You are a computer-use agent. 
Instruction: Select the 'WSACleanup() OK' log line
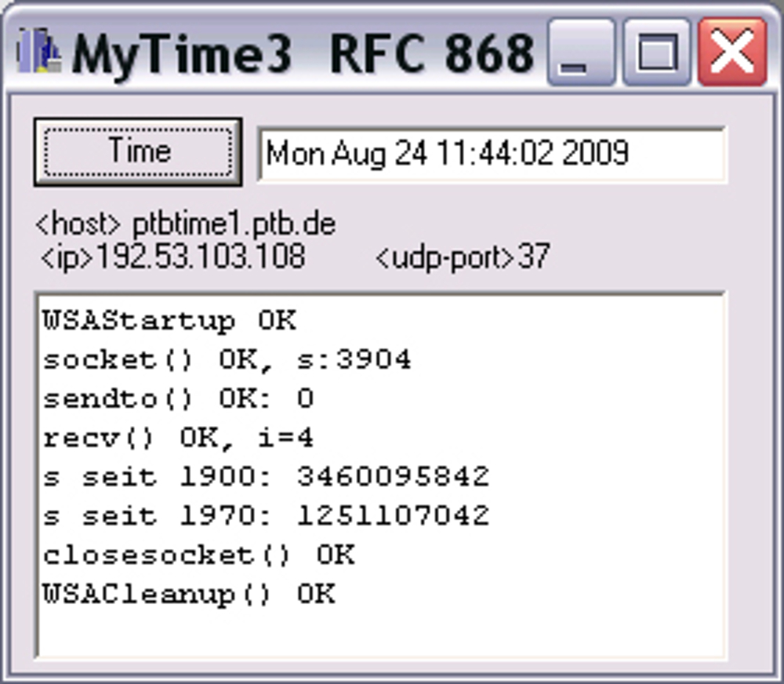coord(188,595)
